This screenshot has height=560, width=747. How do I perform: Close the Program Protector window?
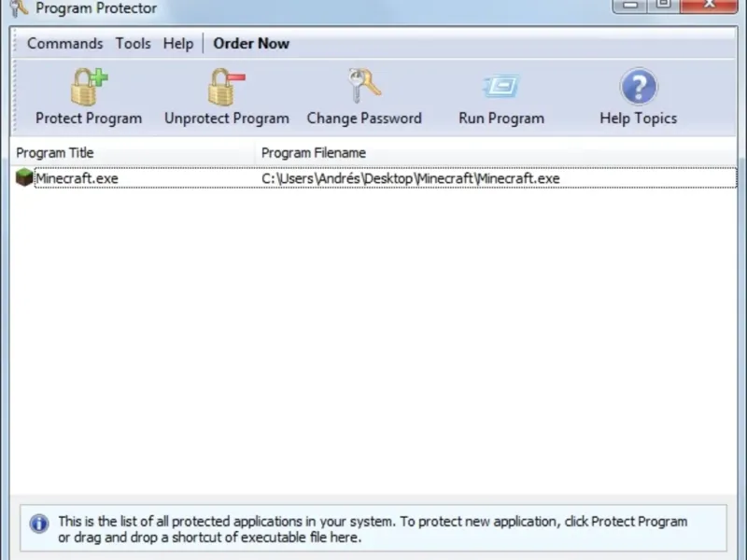point(709,6)
